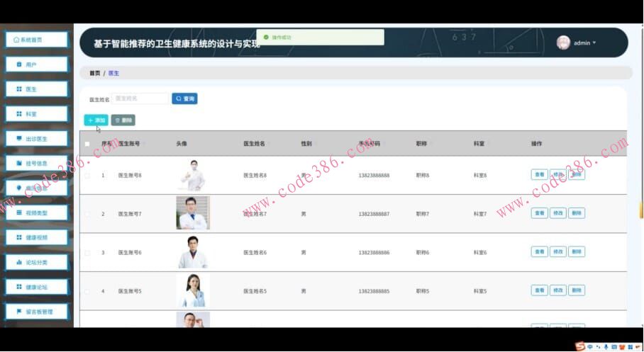Open the avatar photo of 医生姓名5

click(x=193, y=290)
